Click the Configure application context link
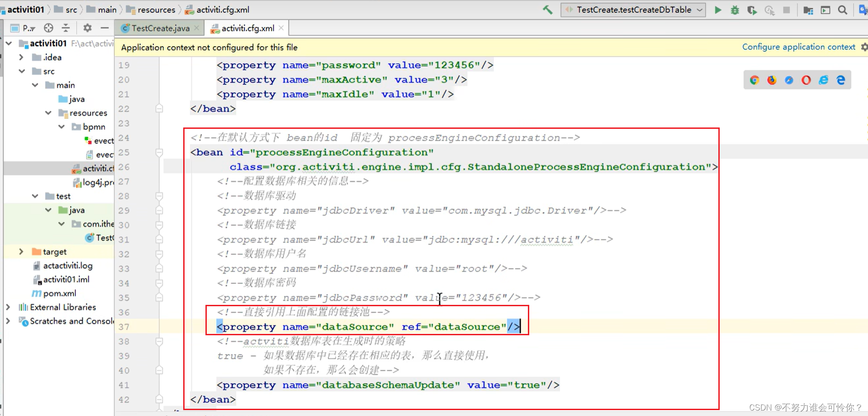 pyautogui.click(x=798, y=47)
